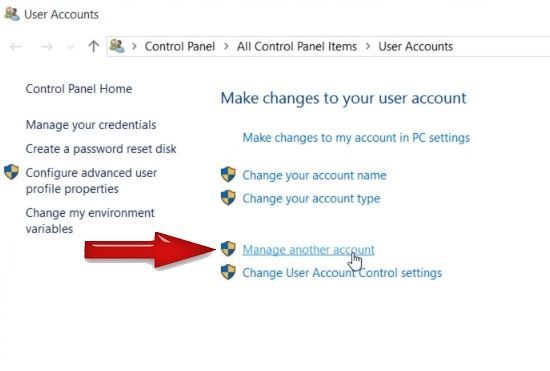
Task: Open Change my environment variables
Action: (x=90, y=221)
